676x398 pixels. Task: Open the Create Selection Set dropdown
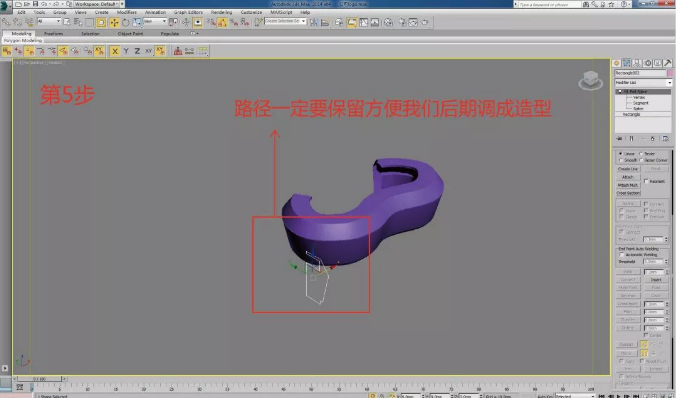point(285,21)
